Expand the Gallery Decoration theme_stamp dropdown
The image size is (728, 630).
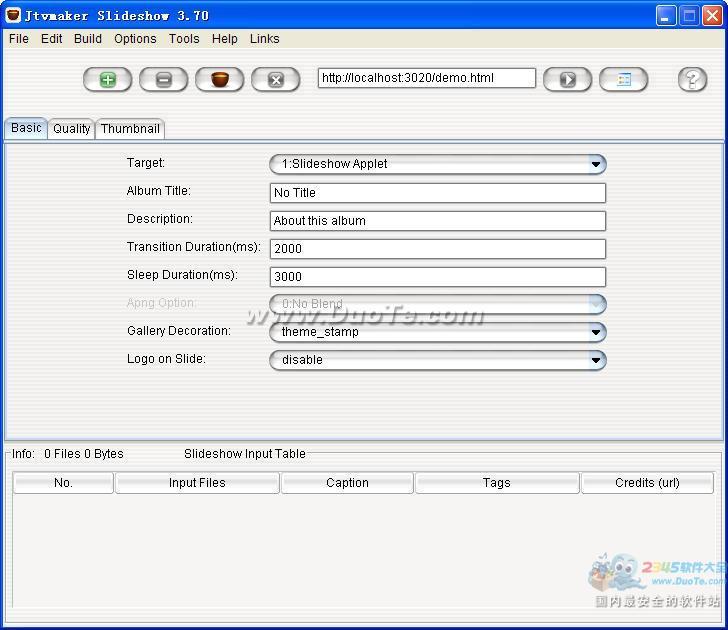coord(438,332)
